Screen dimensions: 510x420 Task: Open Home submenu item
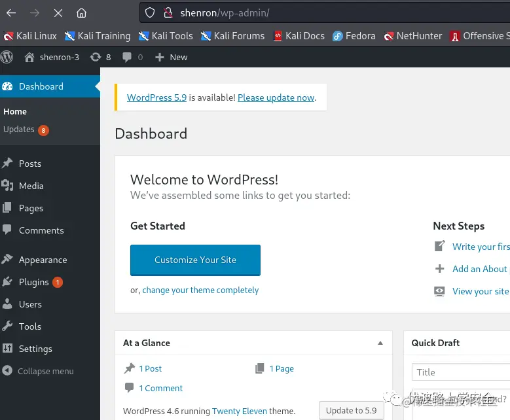tap(15, 111)
